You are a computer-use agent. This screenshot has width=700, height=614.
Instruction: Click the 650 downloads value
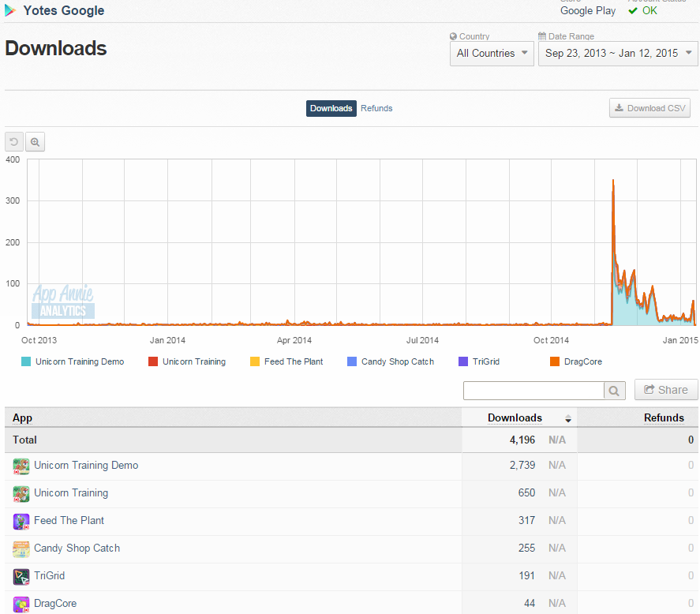(x=526, y=493)
